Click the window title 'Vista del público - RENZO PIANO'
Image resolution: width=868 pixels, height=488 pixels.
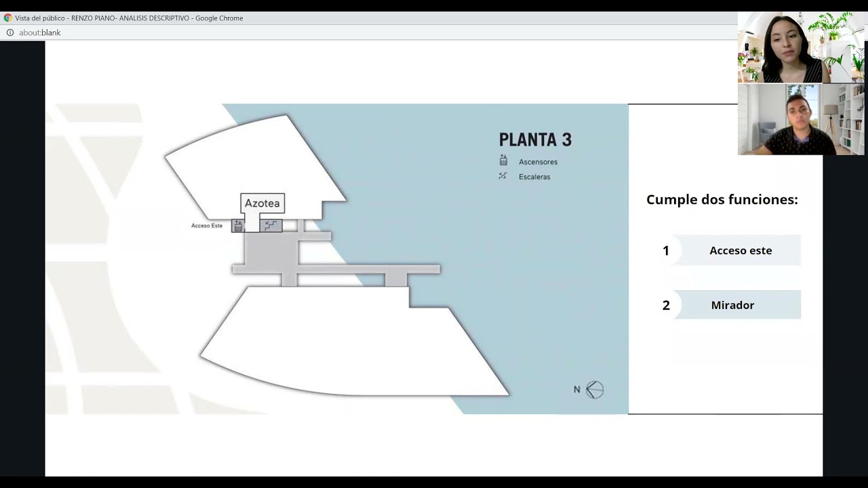129,18
